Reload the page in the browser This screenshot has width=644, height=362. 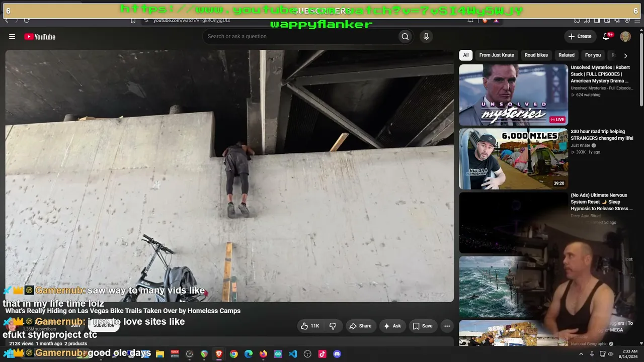tap(27, 20)
